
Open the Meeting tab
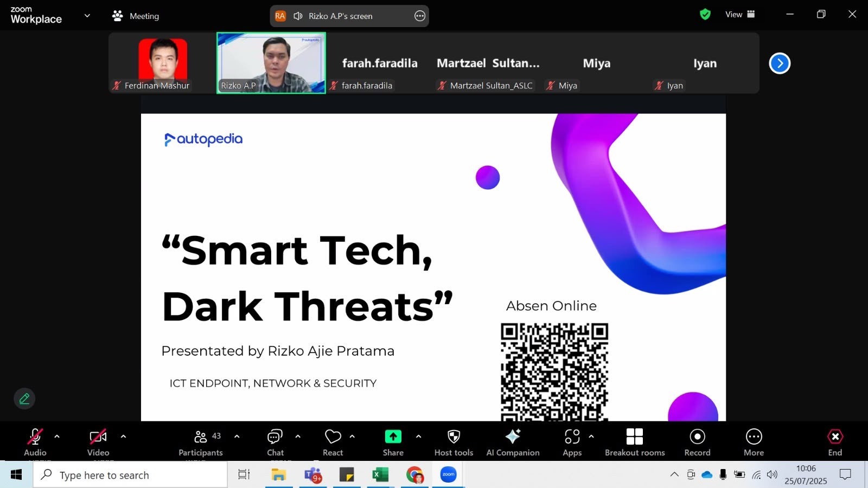[x=136, y=16]
